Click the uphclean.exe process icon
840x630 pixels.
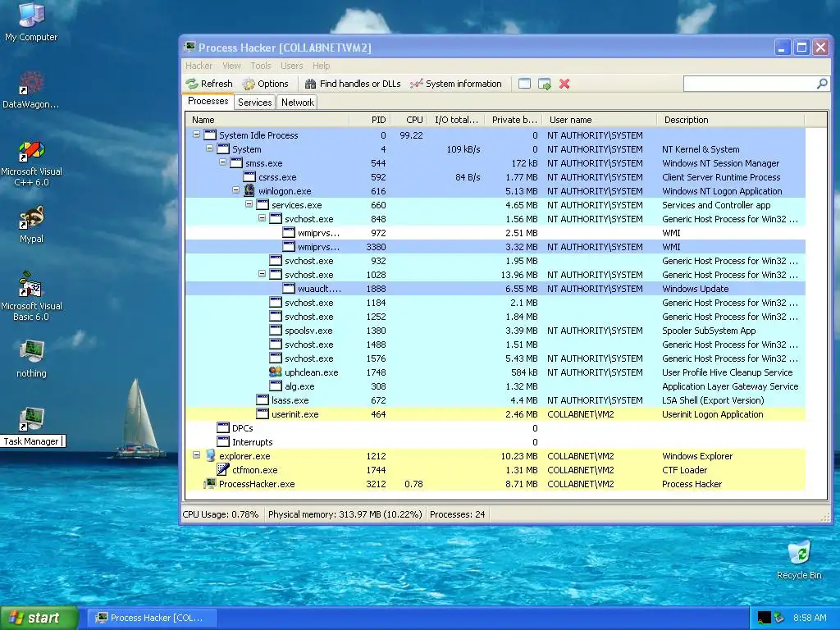pyautogui.click(x=276, y=372)
